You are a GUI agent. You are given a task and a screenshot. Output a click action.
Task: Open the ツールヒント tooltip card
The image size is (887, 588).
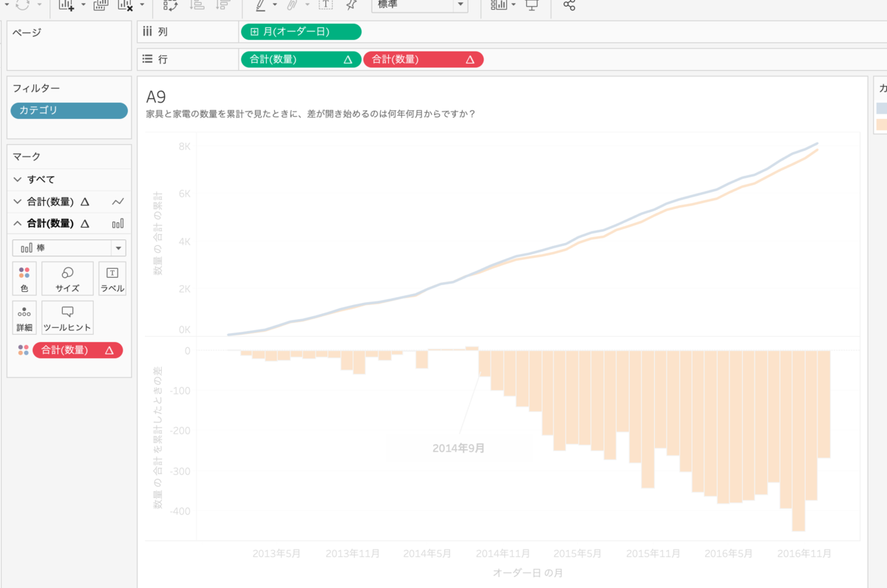click(67, 318)
